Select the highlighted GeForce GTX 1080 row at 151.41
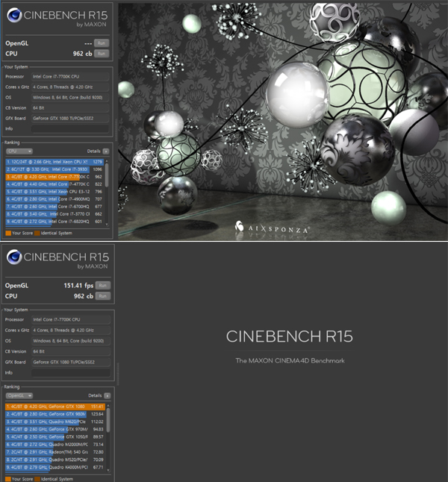This screenshot has height=482, width=448. click(x=55, y=407)
